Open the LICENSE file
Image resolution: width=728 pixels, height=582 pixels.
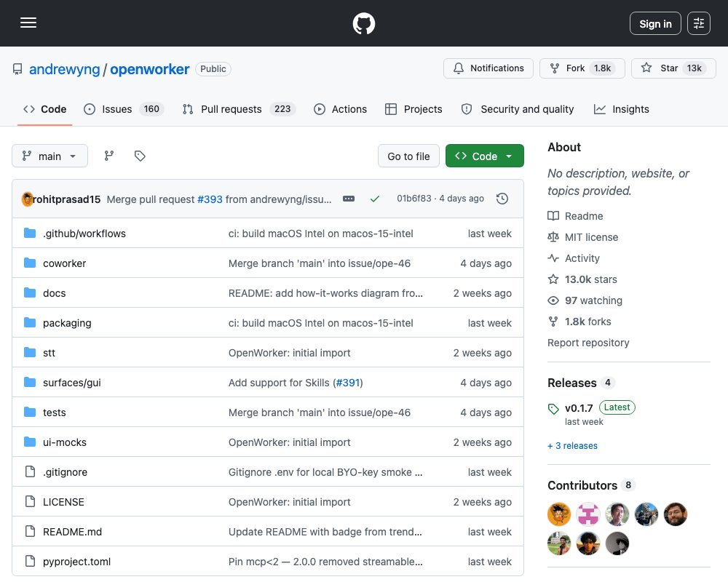coord(63,502)
